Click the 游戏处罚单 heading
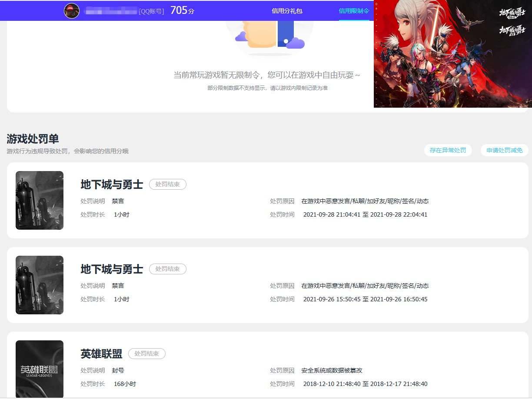This screenshot has width=532, height=399. coord(33,139)
